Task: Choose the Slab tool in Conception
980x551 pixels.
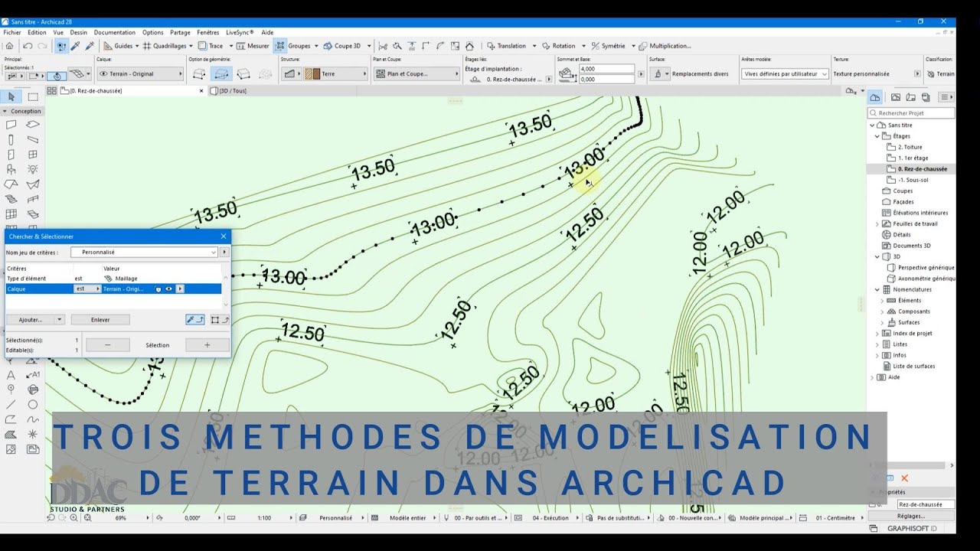Action: pos(33,125)
